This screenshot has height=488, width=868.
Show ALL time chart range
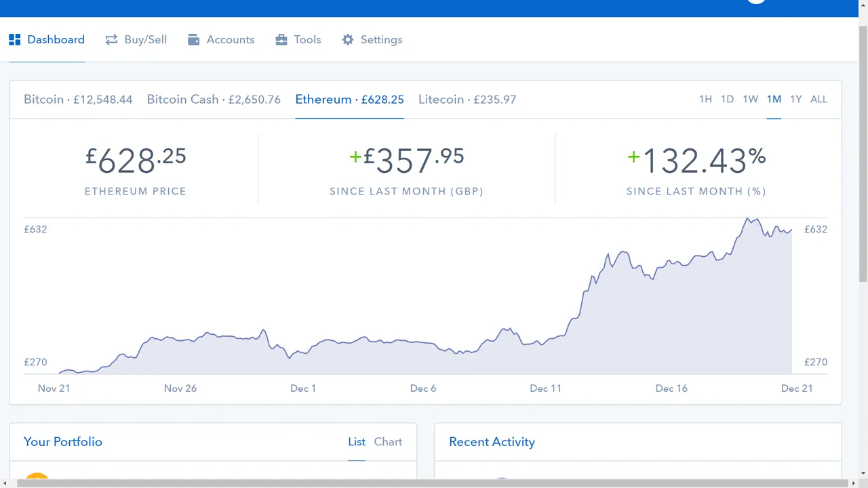coord(819,100)
